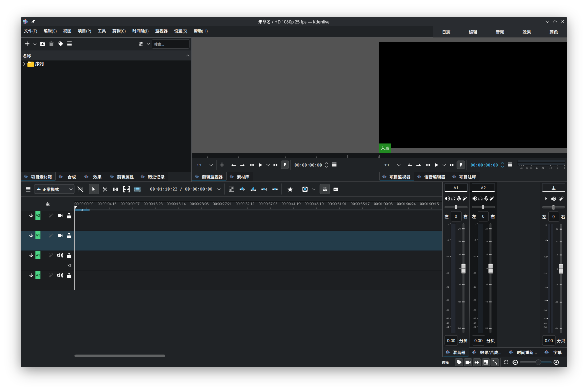Create a new folder in project bin
Image resolution: width=588 pixels, height=392 pixels.
(42, 44)
